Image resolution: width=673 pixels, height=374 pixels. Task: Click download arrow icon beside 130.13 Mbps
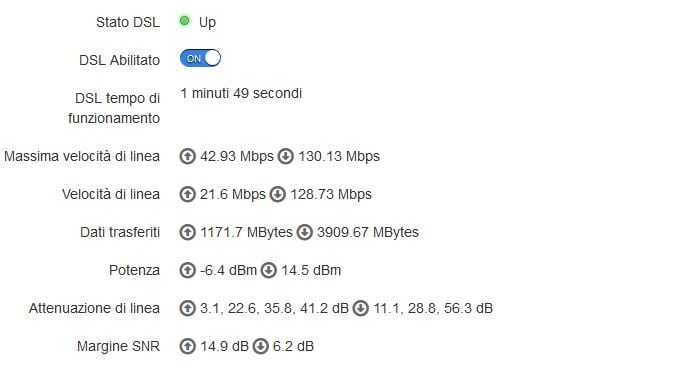[286, 156]
